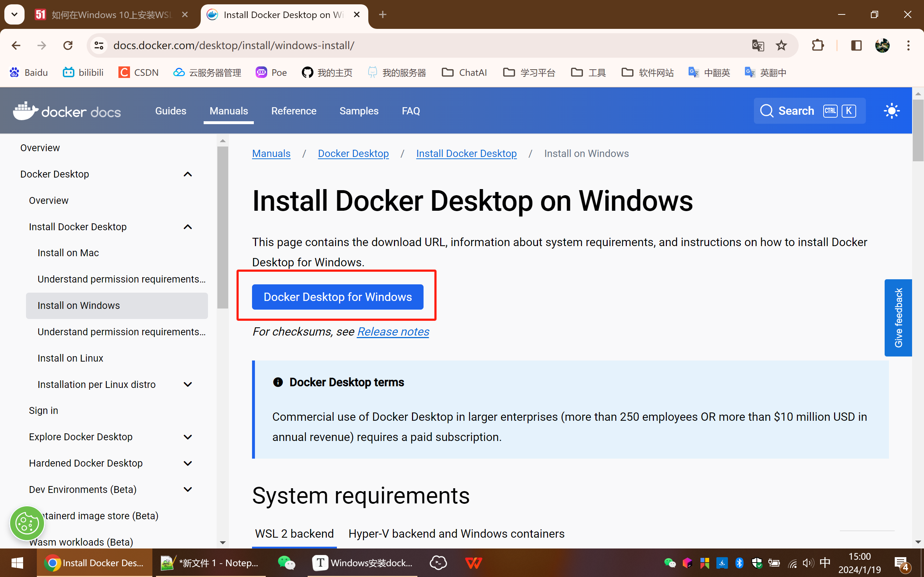Open the Poe bookmark
The image size is (924, 577).
tap(271, 73)
